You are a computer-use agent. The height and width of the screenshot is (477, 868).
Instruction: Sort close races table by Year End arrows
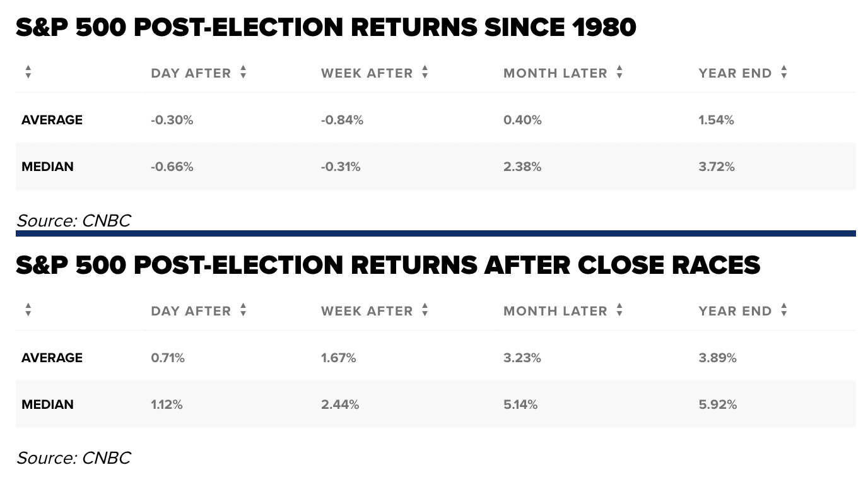pos(784,310)
